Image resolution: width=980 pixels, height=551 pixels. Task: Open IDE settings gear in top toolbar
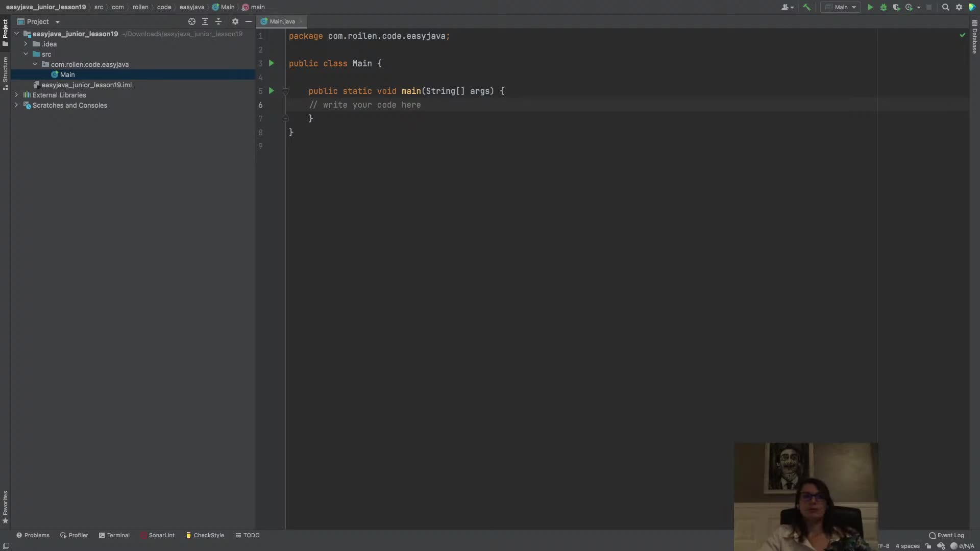coord(959,7)
